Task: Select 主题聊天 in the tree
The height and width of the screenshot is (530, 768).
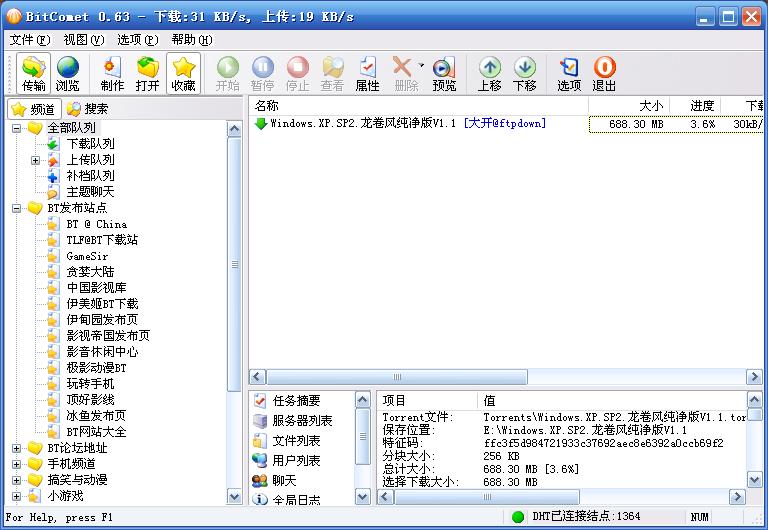Action: (x=90, y=192)
